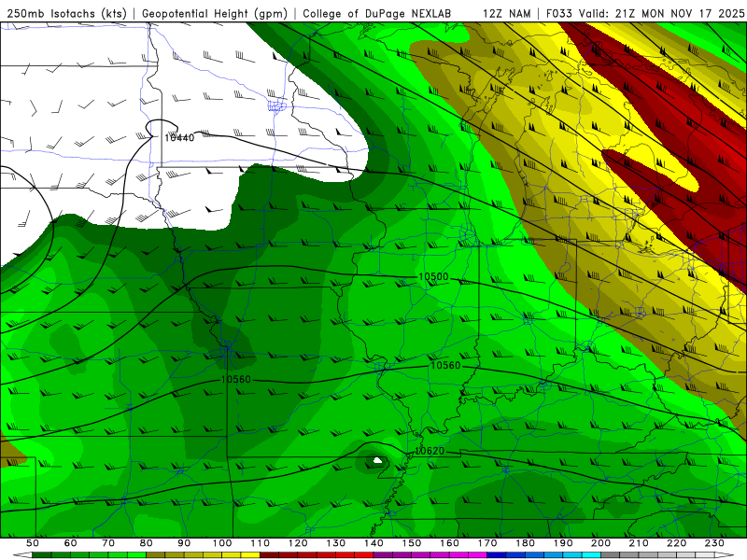Click the 90 value on the color scale
This screenshot has height=560, width=747.
click(184, 543)
